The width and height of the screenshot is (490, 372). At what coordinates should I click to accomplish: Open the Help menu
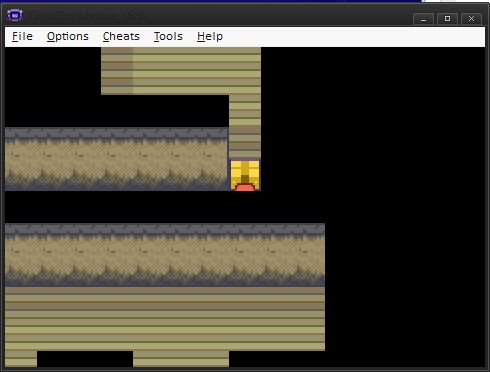coord(210,36)
